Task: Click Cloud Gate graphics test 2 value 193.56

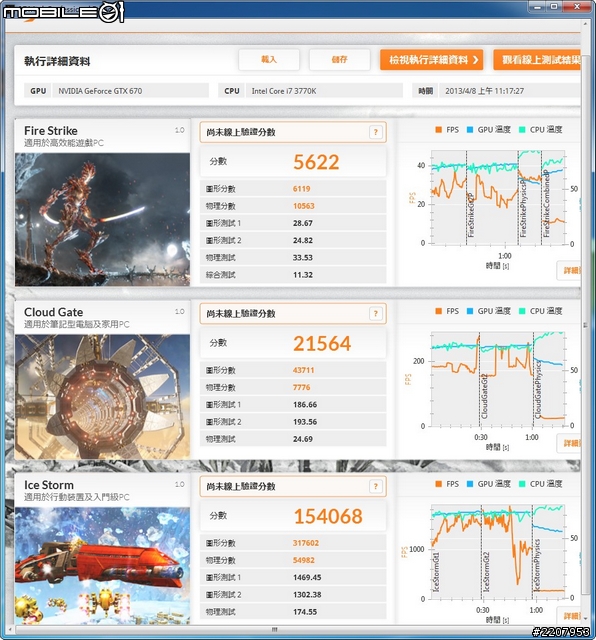Action: click(x=305, y=422)
